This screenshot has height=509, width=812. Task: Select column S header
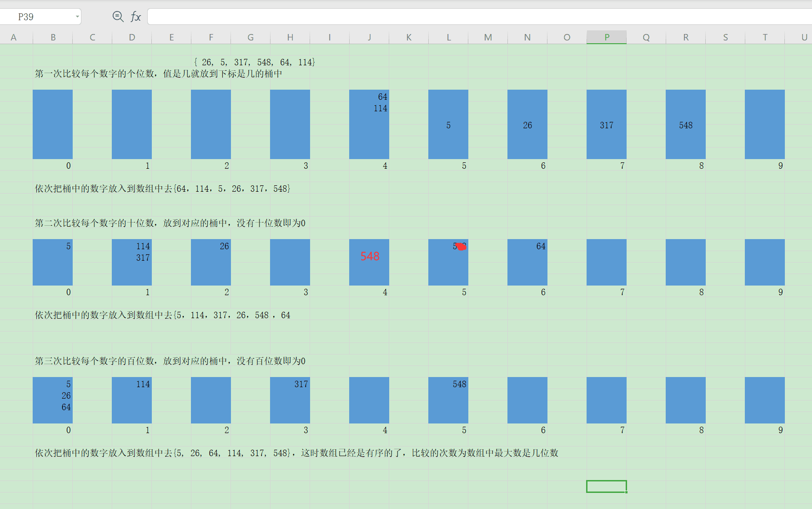click(726, 37)
